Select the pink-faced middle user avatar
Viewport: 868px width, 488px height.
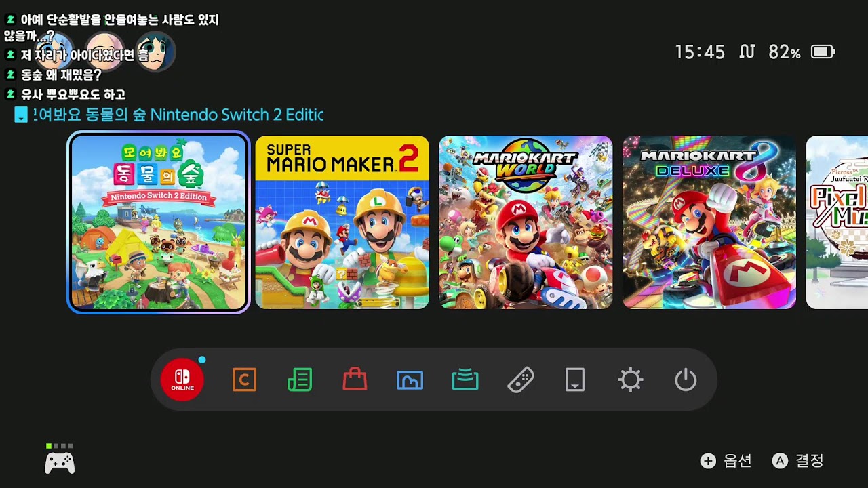click(104, 52)
